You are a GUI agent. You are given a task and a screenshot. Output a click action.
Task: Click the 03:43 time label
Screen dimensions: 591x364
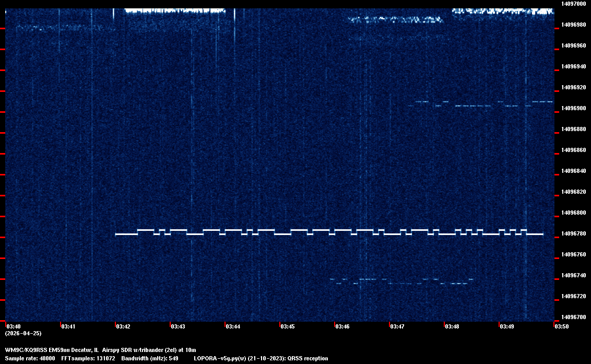(x=178, y=326)
